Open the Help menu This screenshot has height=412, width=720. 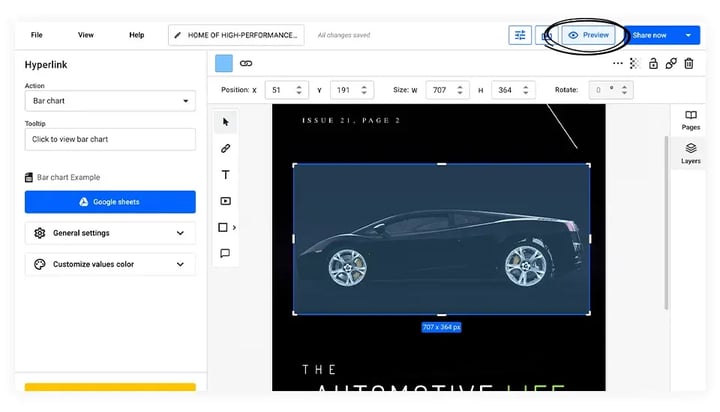(136, 35)
